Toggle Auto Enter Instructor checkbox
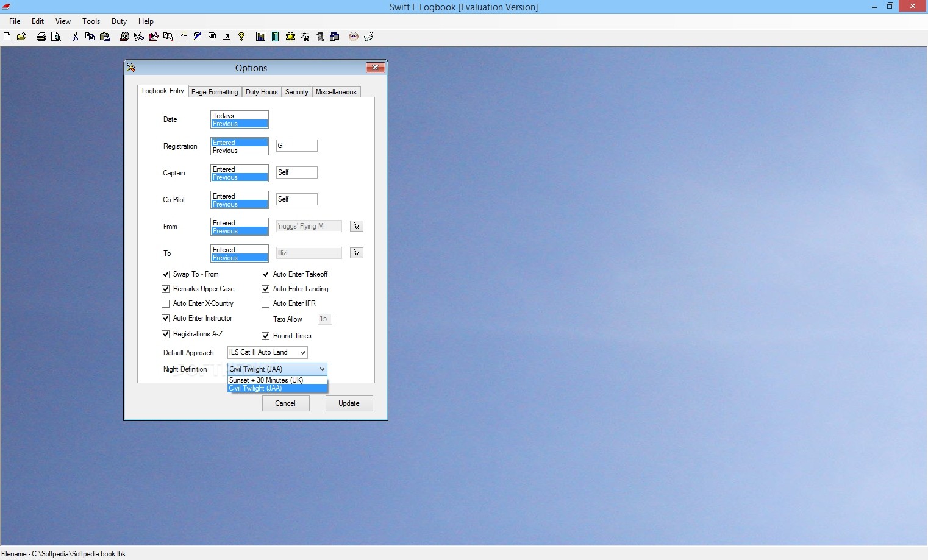Viewport: 928px width, 560px height. (x=165, y=318)
